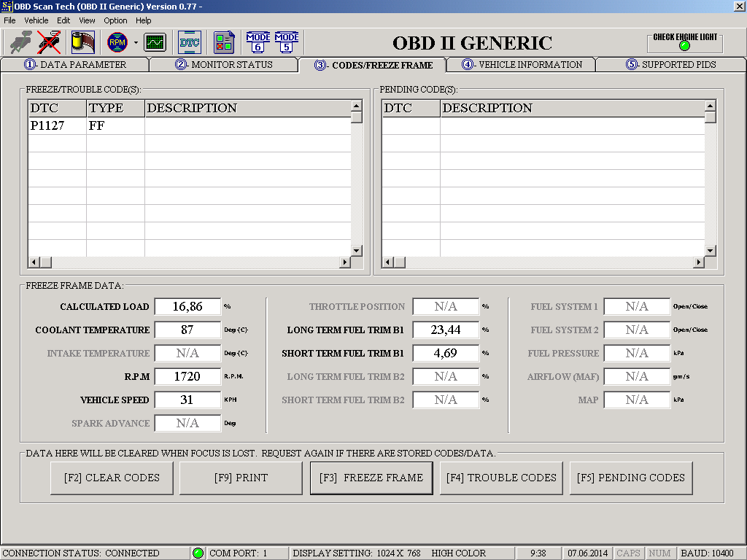Open the Supported PIDs tab

pyautogui.click(x=670, y=64)
